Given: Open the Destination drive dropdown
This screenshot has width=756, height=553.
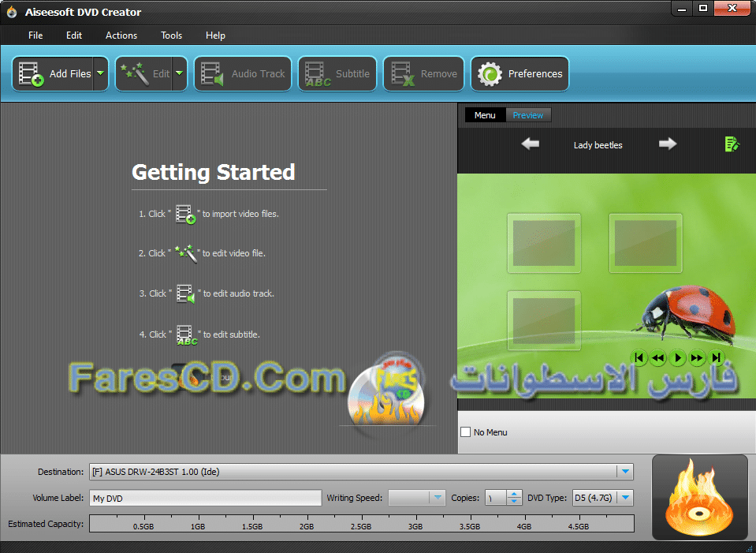Looking at the screenshot, I should 625,472.
